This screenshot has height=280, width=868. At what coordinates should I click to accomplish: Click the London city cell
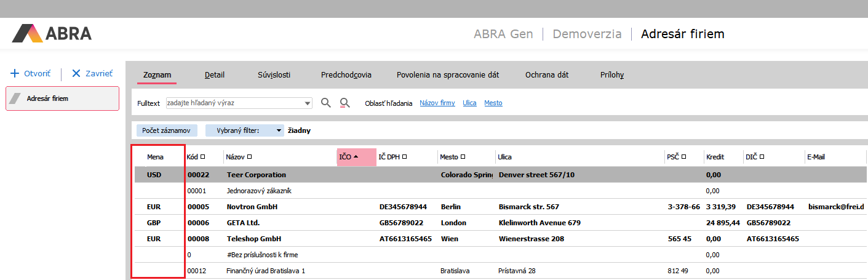453,223
